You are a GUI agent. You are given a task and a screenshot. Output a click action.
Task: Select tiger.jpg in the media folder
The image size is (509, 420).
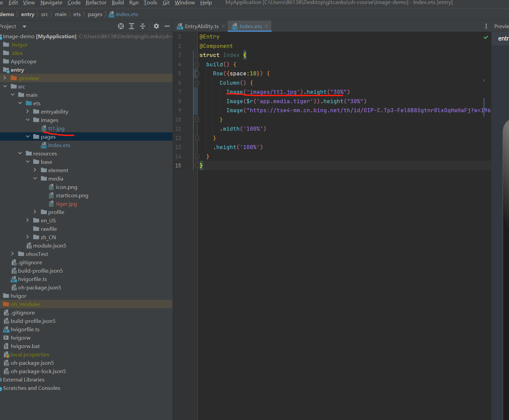(x=66, y=204)
